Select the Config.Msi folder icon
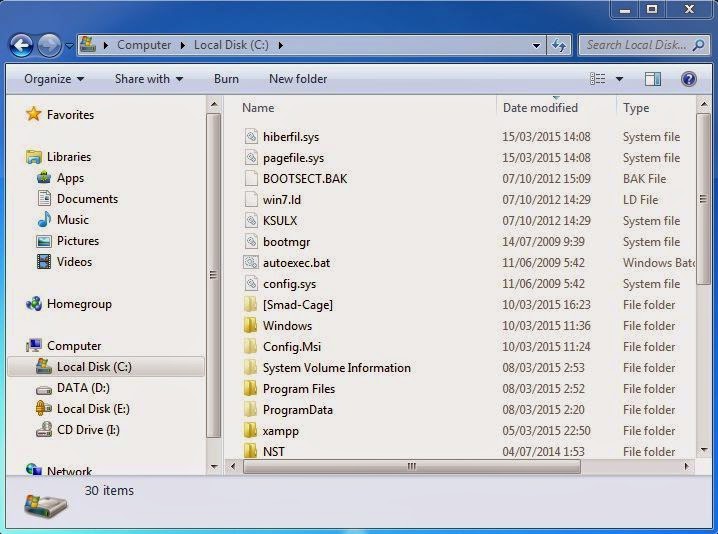Viewport: 718px width, 534px height. 250,346
